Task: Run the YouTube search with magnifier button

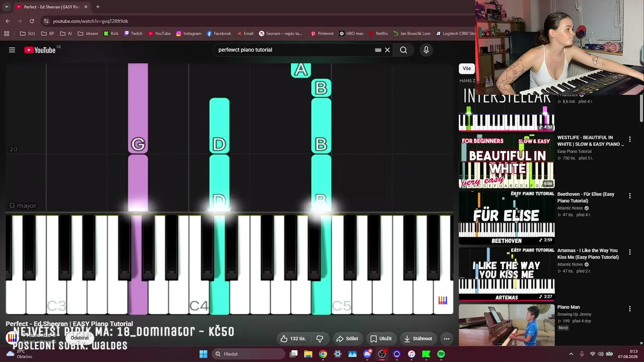Action: click(404, 50)
